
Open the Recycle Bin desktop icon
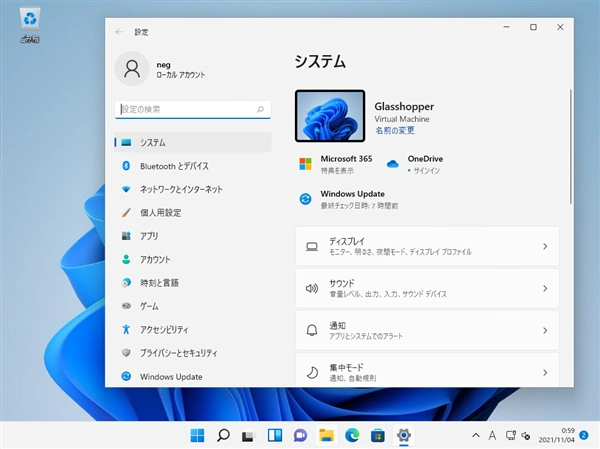coord(30,25)
